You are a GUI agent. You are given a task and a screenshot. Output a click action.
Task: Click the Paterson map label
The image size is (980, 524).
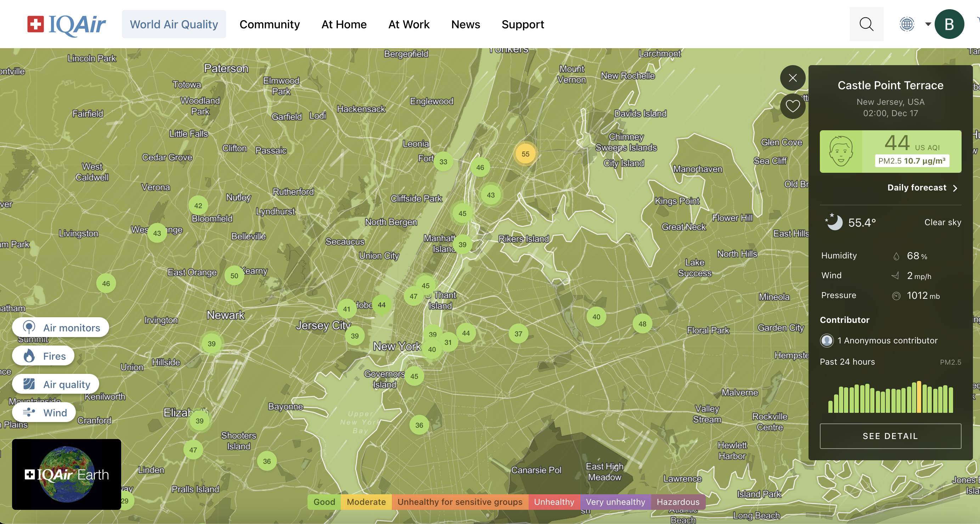coord(226,68)
